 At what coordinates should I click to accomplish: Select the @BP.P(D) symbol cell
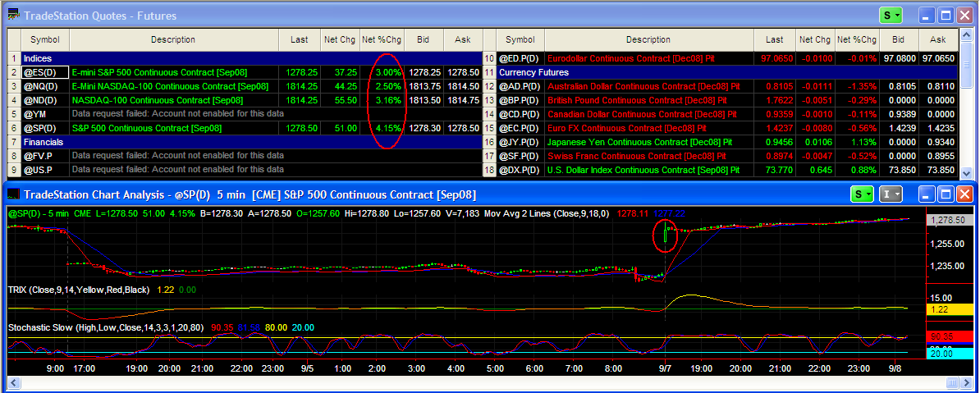[520, 100]
